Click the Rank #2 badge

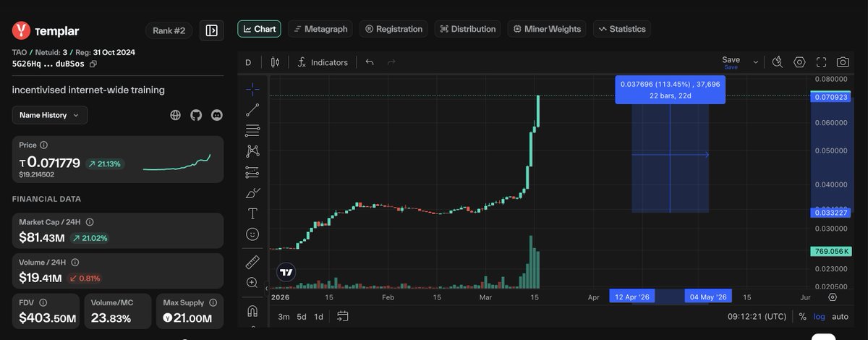click(169, 30)
